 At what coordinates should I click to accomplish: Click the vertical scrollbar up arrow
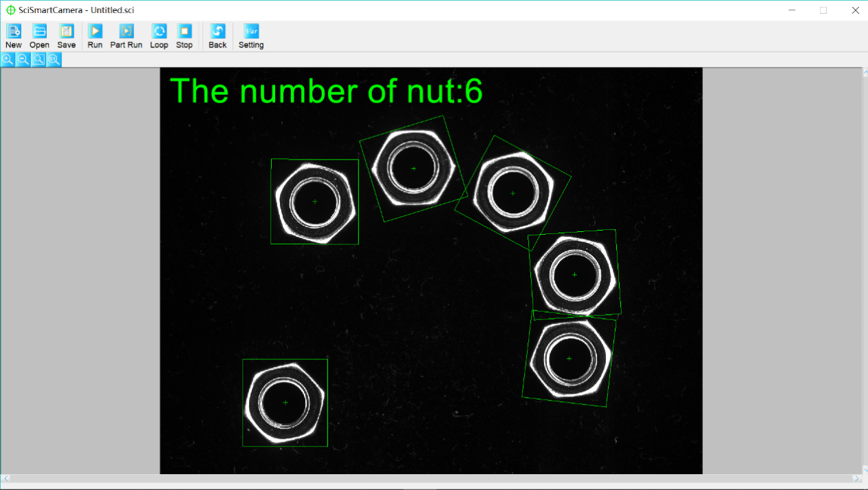coord(864,73)
